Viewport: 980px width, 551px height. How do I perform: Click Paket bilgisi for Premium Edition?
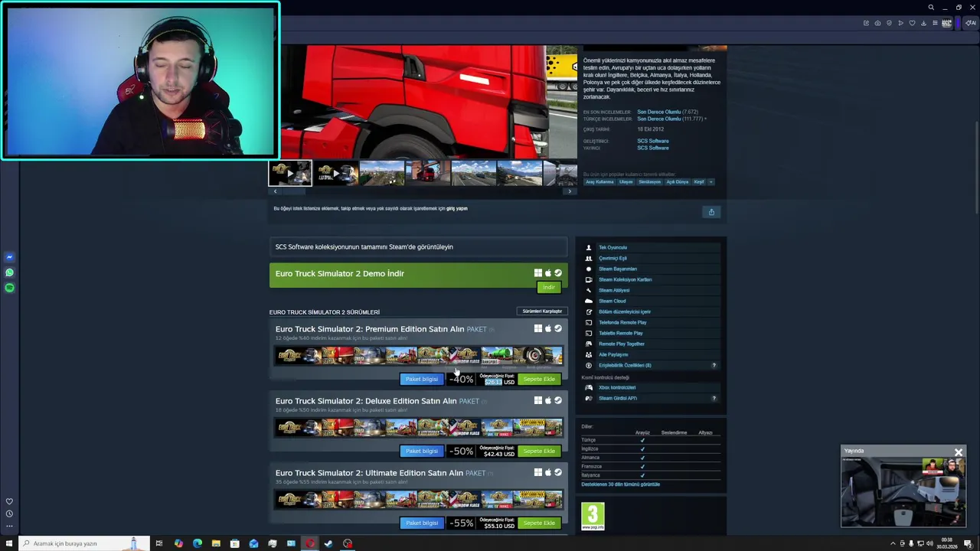[x=422, y=379]
